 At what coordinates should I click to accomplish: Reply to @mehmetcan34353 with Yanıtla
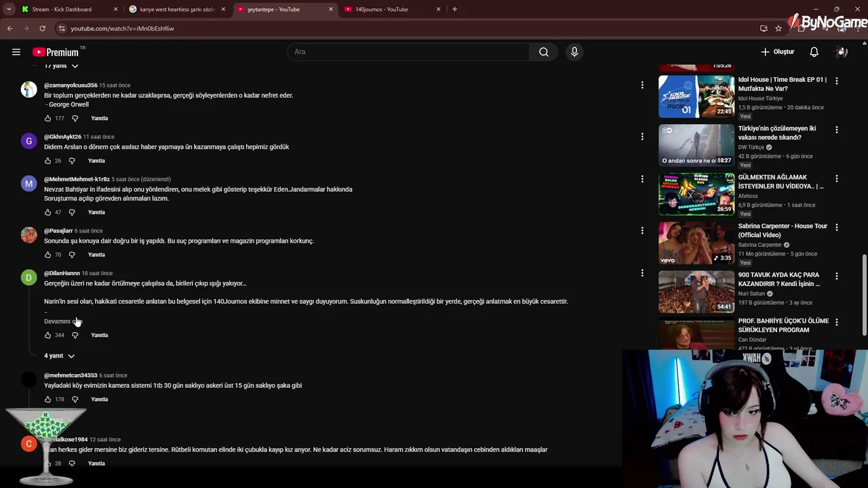pyautogui.click(x=99, y=399)
